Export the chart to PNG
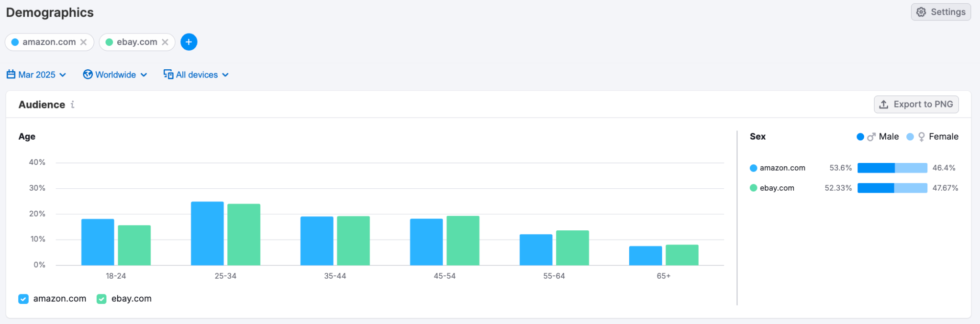 point(916,104)
